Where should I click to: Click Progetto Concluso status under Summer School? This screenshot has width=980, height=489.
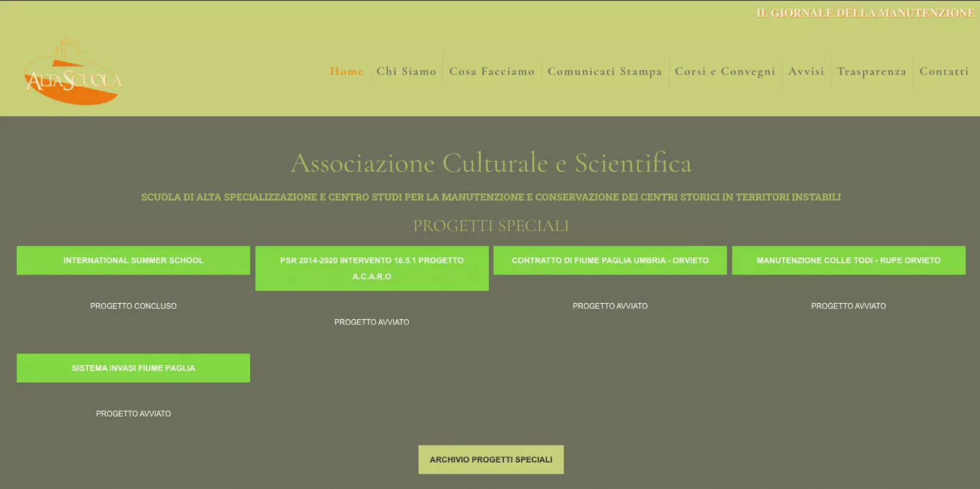tap(133, 306)
